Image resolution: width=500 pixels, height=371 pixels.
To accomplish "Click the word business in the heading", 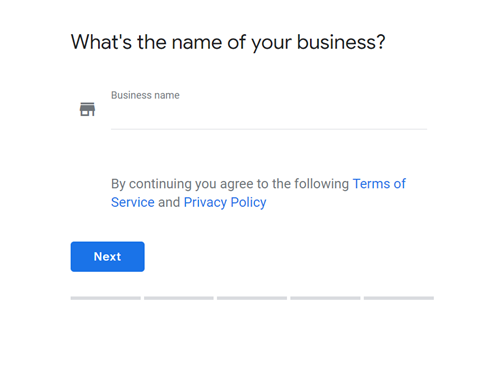I will (x=341, y=42).
